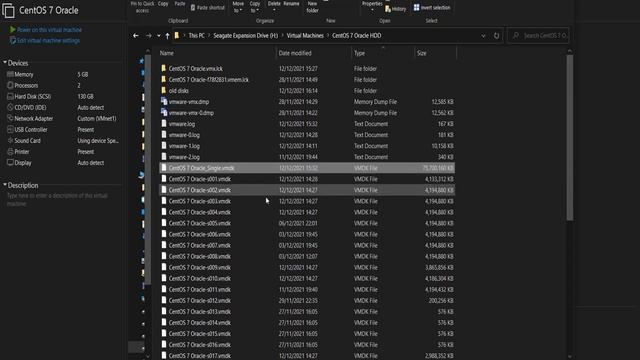Create a New folder from ribbon
Screen dimensions: 640x360
(313, 7)
